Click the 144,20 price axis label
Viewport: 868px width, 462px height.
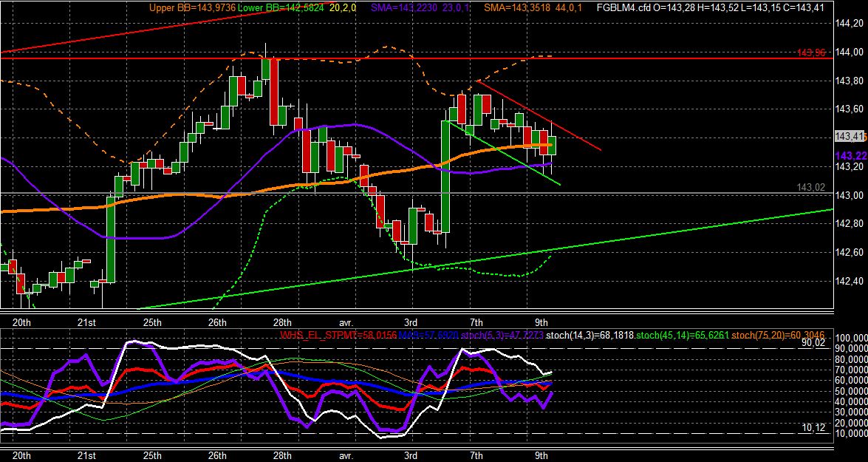(850, 23)
